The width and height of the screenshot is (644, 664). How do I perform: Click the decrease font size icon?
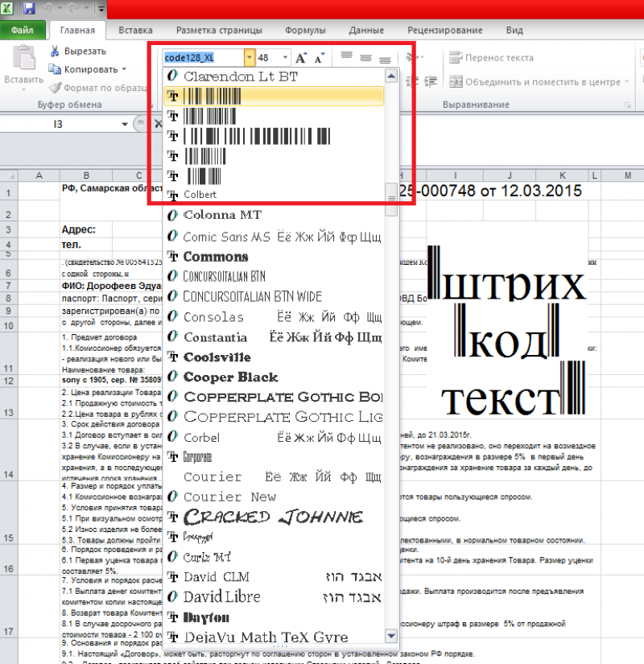pyautogui.click(x=320, y=58)
